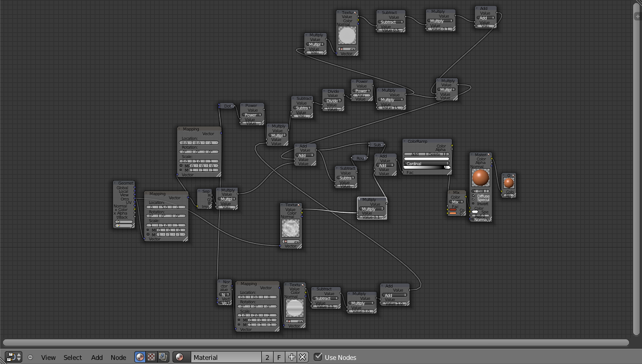Edit the Material name field
Viewport: 642px width, 364px height.
226,357
